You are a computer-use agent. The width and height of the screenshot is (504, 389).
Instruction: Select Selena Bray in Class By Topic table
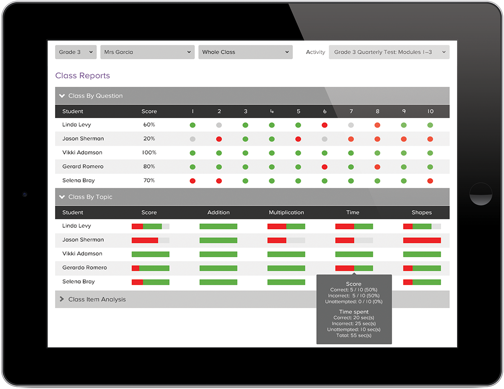click(78, 282)
